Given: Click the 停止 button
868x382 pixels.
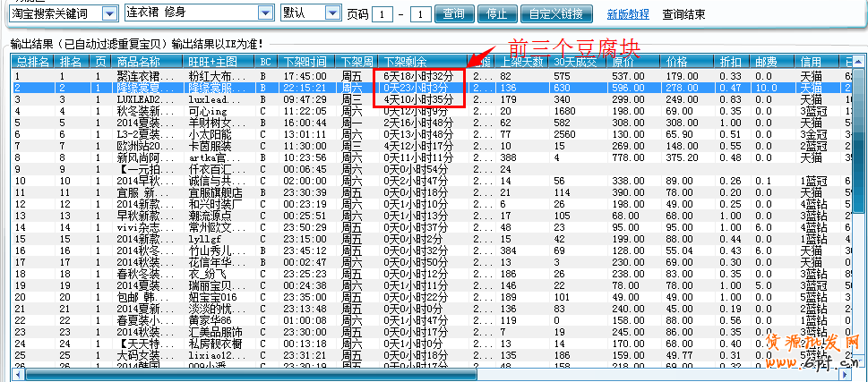Looking at the screenshot, I should click(496, 13).
